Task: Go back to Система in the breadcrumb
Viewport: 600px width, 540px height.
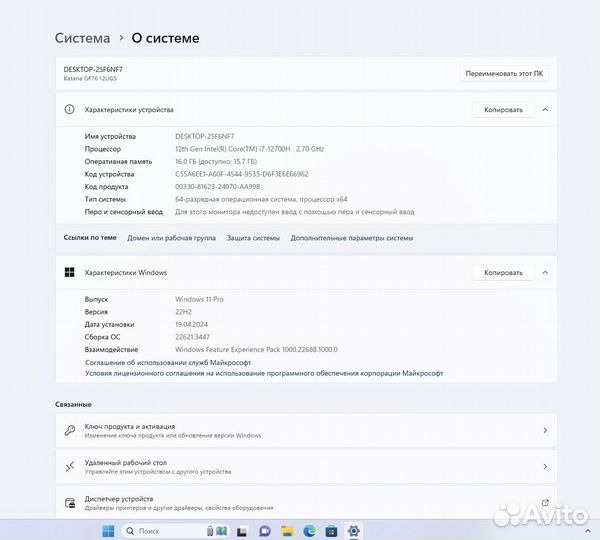Action: click(x=82, y=38)
